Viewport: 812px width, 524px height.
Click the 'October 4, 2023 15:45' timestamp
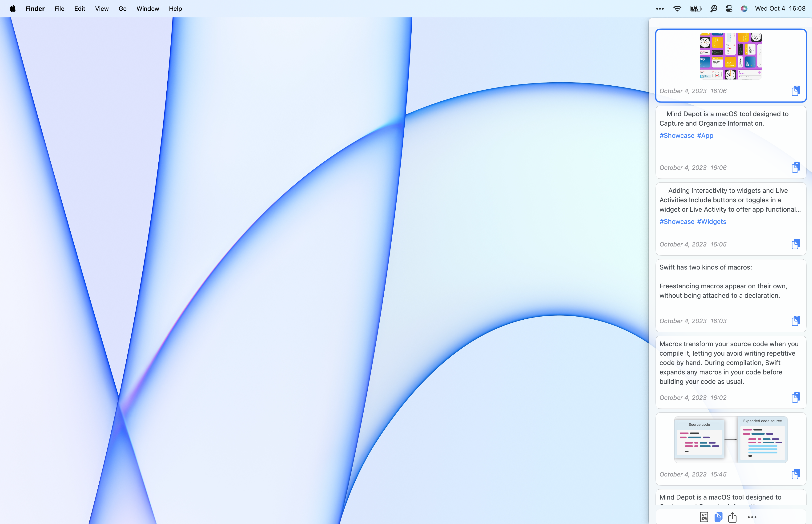click(x=693, y=474)
